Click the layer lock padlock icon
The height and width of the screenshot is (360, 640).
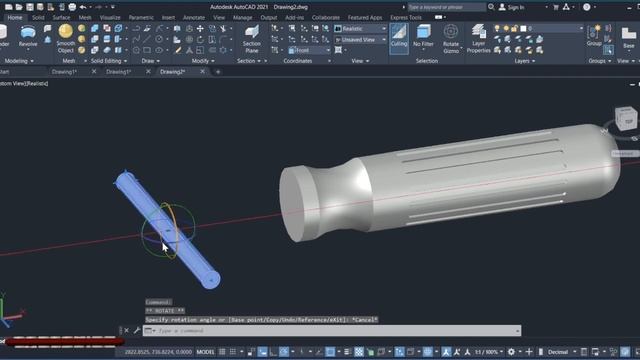515,28
